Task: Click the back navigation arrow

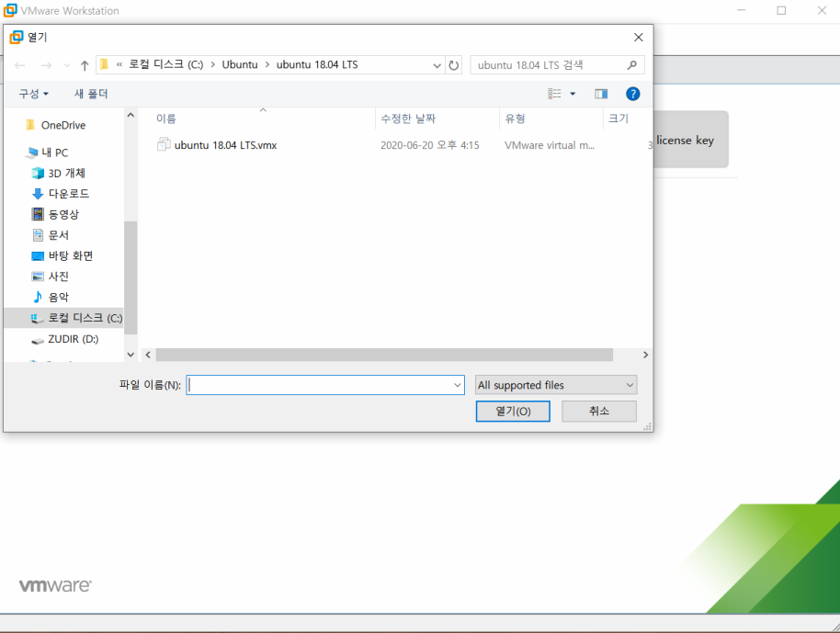Action: [20, 65]
